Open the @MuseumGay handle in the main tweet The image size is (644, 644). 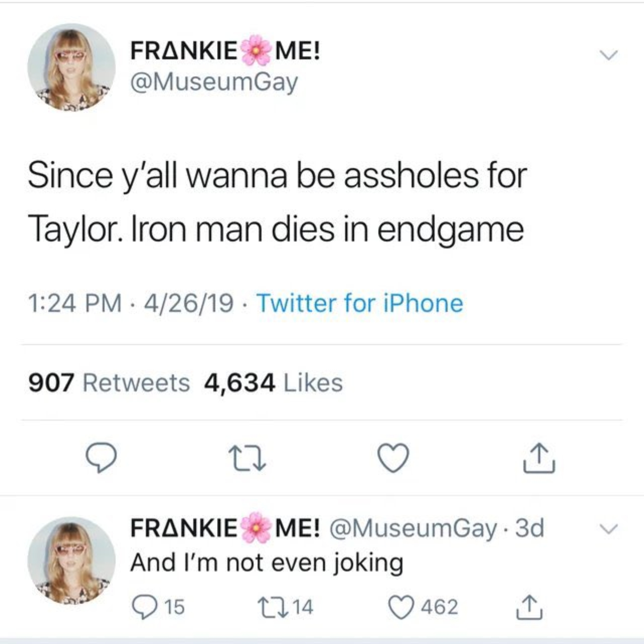tap(214, 82)
